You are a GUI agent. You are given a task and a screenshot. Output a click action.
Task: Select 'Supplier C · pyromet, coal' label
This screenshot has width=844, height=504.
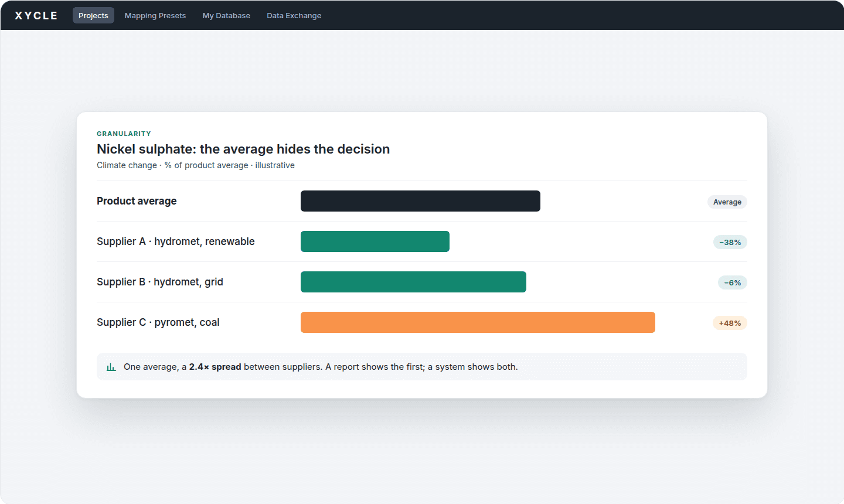point(158,322)
